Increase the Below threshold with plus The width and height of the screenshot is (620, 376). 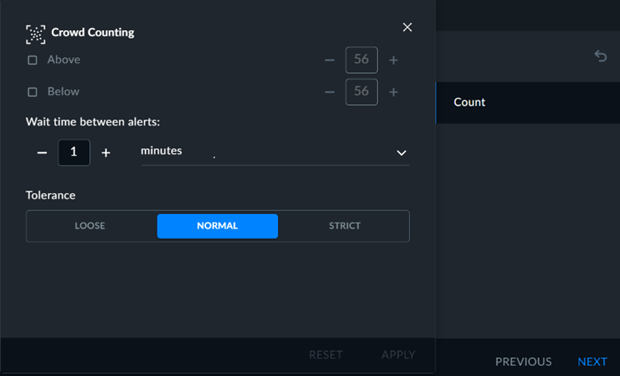pyautogui.click(x=393, y=92)
